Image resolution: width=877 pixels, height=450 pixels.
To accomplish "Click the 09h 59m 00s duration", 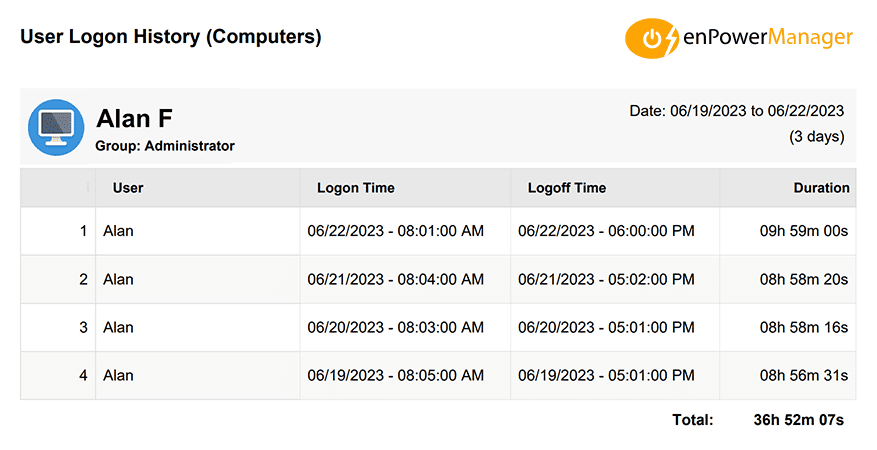I will 803,232.
